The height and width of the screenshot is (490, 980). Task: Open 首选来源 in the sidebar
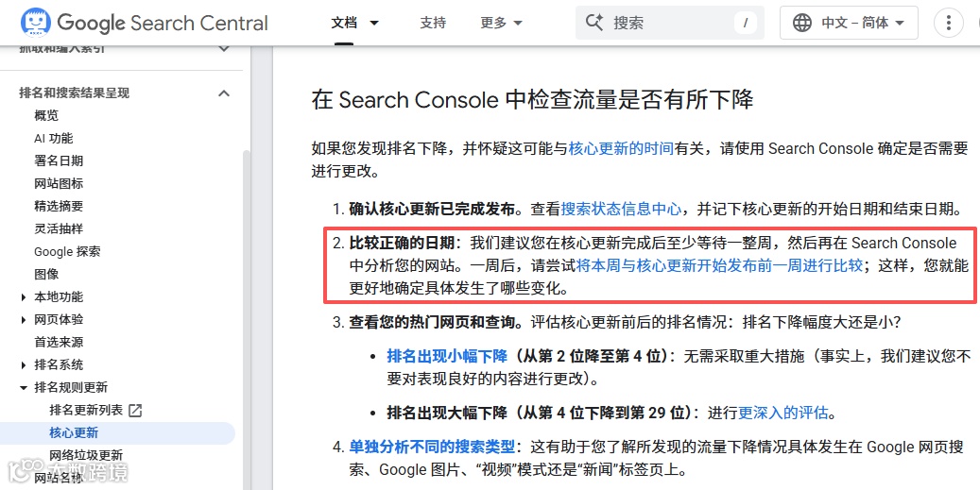pos(59,342)
